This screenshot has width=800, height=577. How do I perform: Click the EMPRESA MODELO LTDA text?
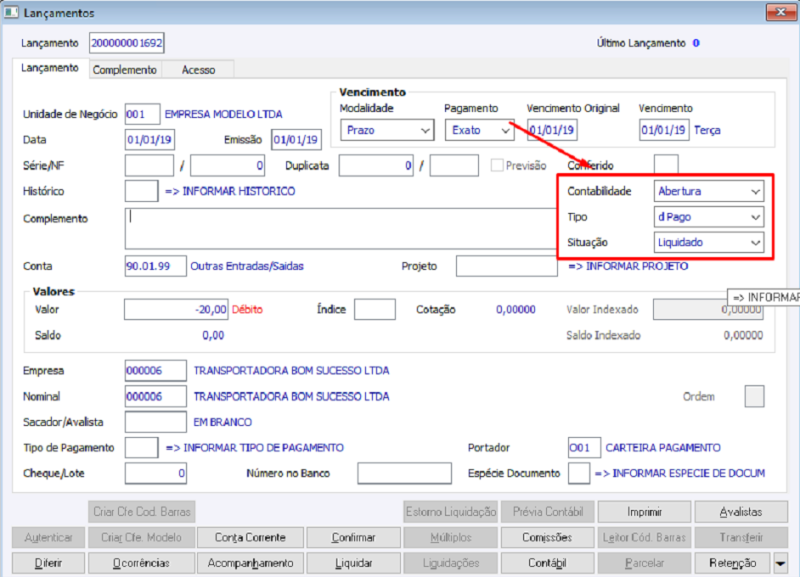coord(223,114)
